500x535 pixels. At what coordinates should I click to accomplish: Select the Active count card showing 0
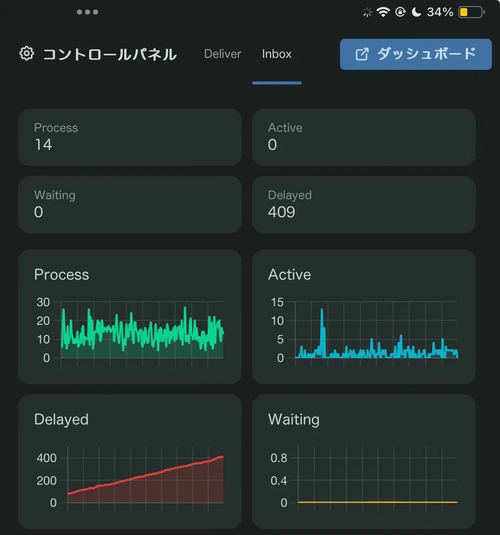coord(364,137)
